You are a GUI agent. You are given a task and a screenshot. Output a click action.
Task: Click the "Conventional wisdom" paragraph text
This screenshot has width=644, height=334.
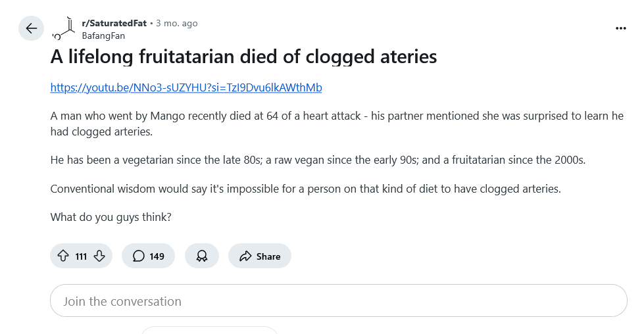[306, 189]
